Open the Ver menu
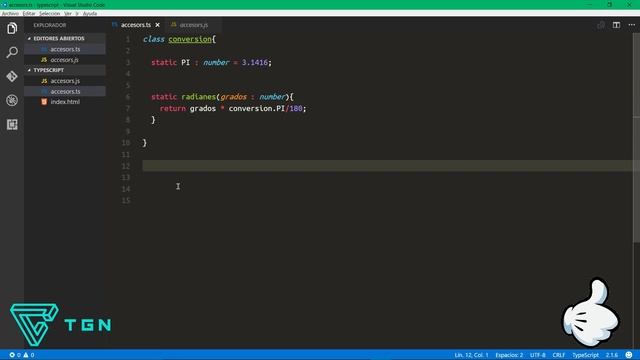The width and height of the screenshot is (640, 360). [68, 13]
